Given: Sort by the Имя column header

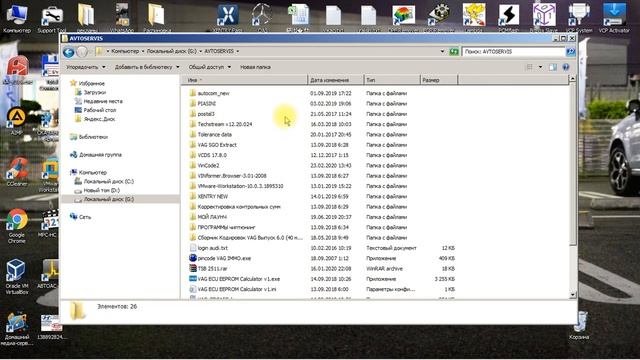Looking at the screenshot, I should tap(244, 80).
